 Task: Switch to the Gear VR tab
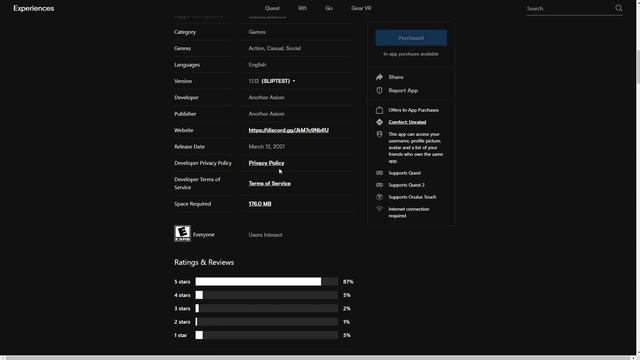(361, 8)
